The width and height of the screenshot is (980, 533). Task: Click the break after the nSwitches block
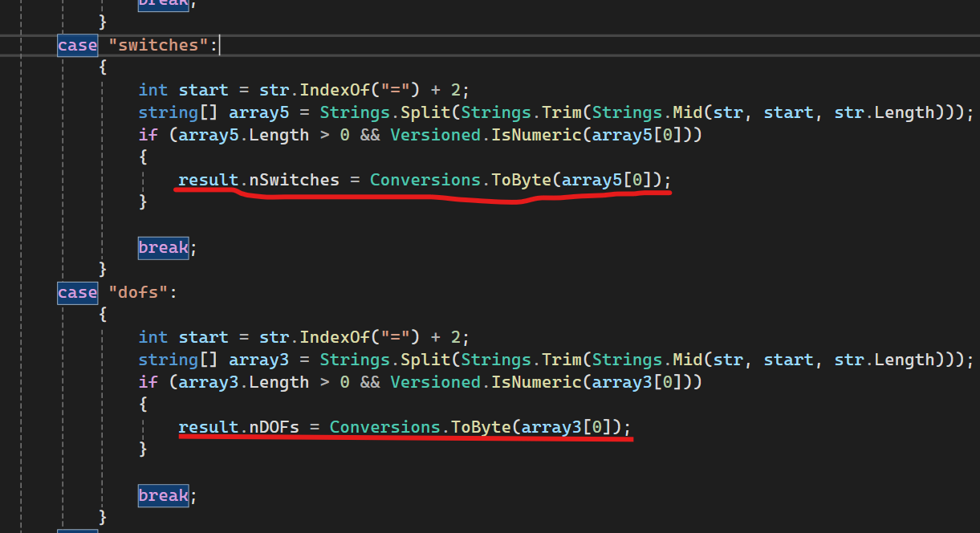click(164, 247)
